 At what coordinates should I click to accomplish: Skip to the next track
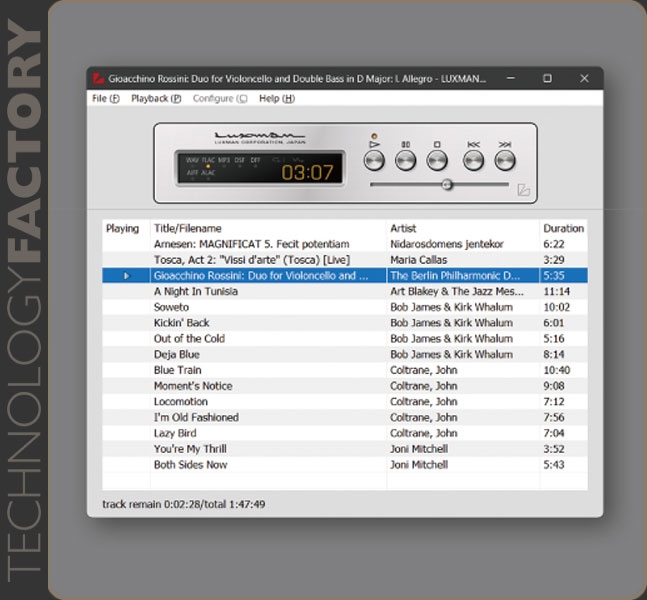(505, 160)
